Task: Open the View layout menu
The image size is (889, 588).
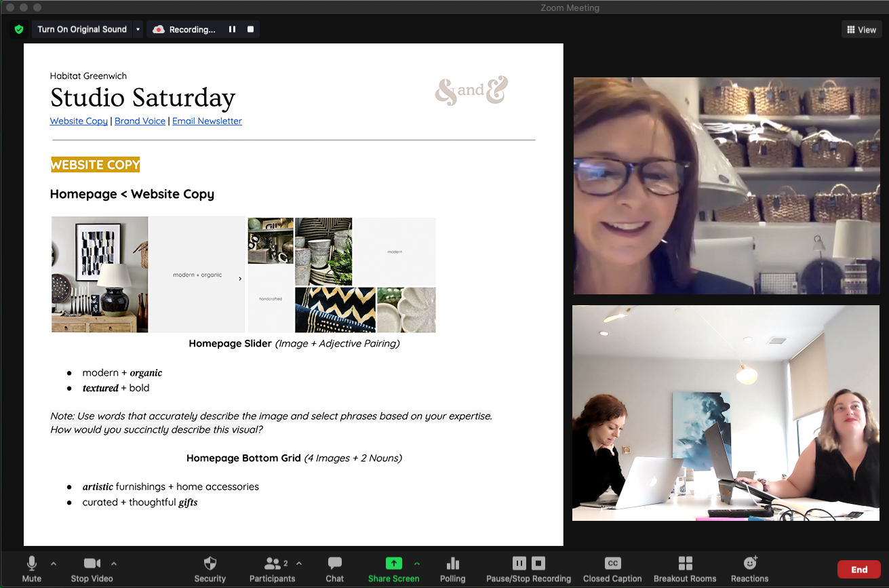Action: tap(861, 29)
